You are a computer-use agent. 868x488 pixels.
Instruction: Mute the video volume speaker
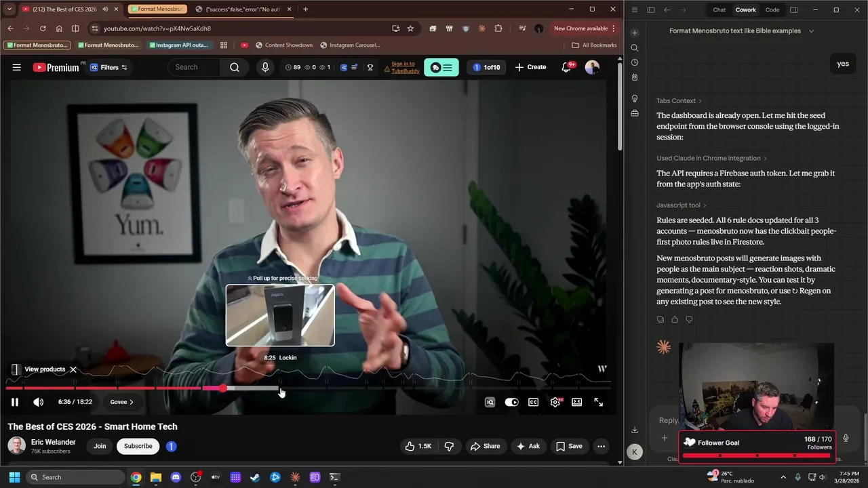tap(39, 402)
